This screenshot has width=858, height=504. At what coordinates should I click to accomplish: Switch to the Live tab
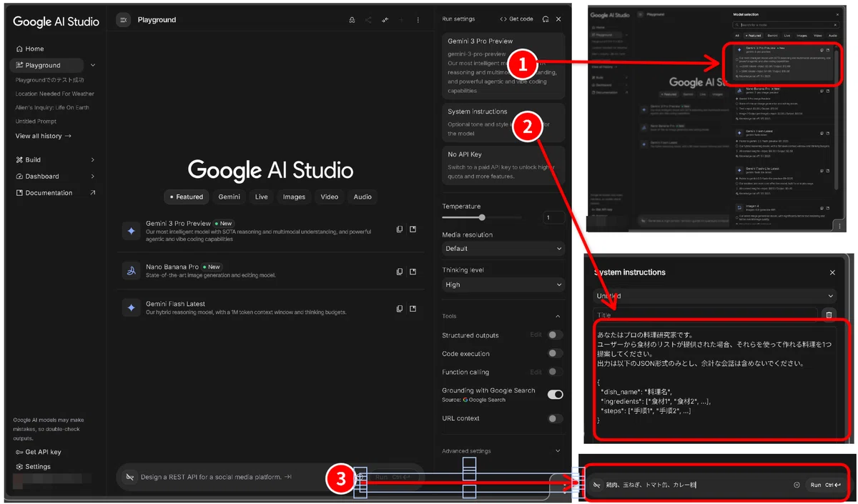coord(262,197)
